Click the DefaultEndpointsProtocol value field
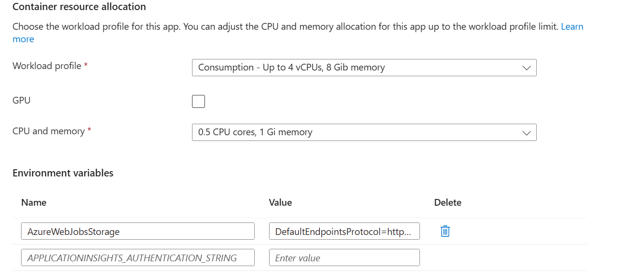This screenshot has height=280, width=644. point(344,232)
